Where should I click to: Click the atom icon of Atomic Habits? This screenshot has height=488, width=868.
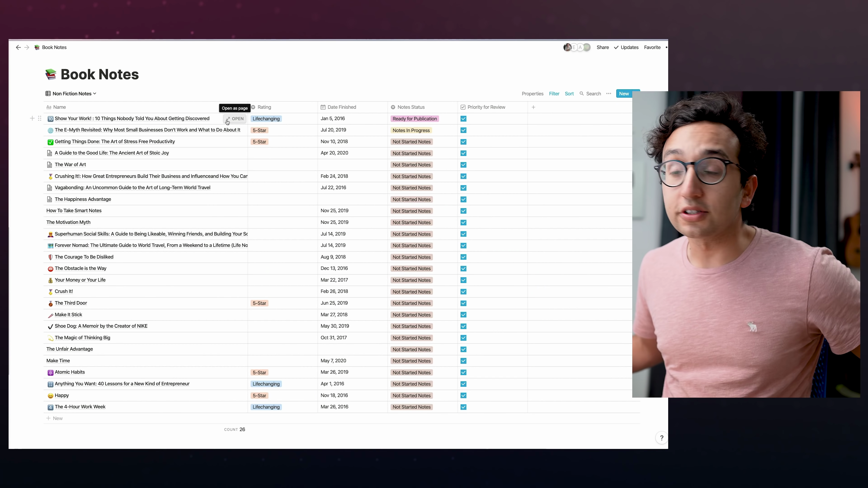tap(51, 373)
